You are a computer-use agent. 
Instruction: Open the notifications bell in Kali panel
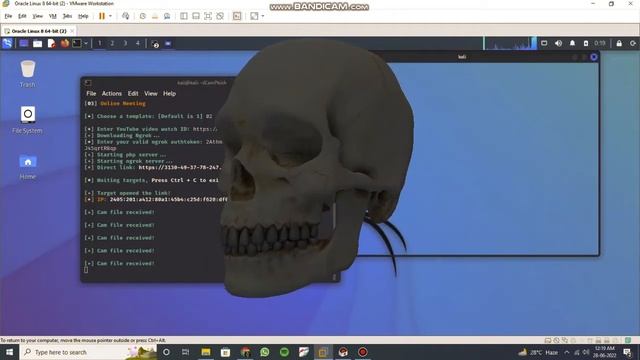572,43
